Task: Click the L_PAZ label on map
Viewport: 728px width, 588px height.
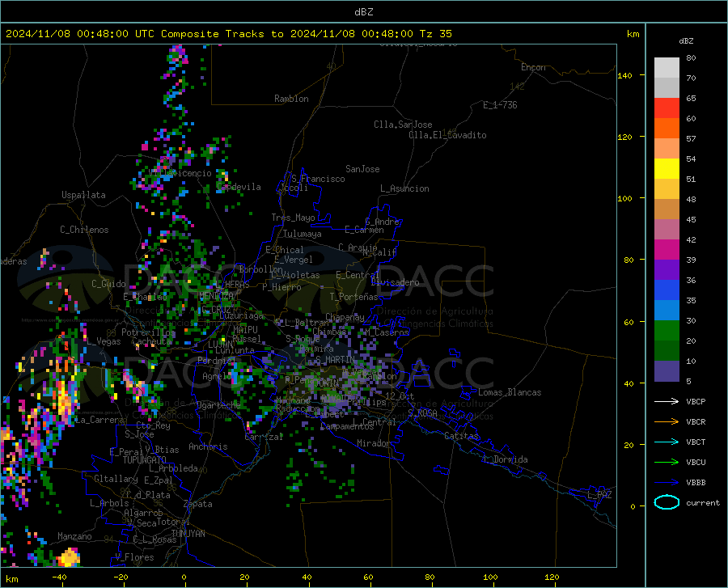Action: (x=599, y=495)
